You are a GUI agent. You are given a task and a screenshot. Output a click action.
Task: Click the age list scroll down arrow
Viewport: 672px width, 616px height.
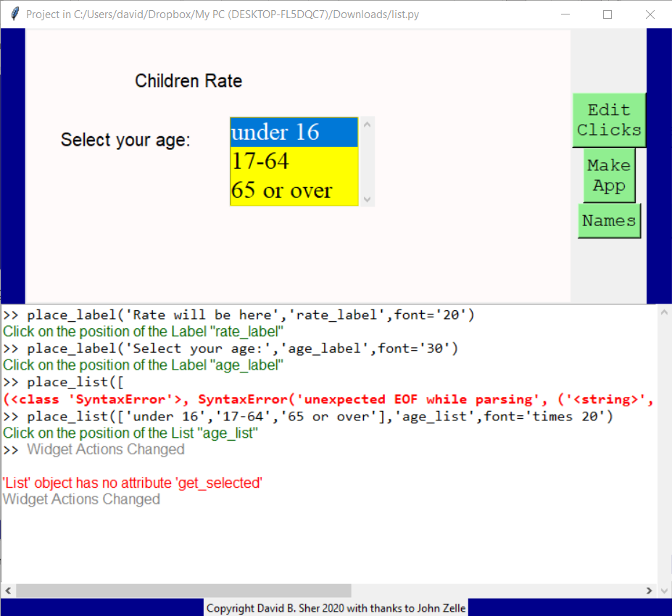click(368, 199)
